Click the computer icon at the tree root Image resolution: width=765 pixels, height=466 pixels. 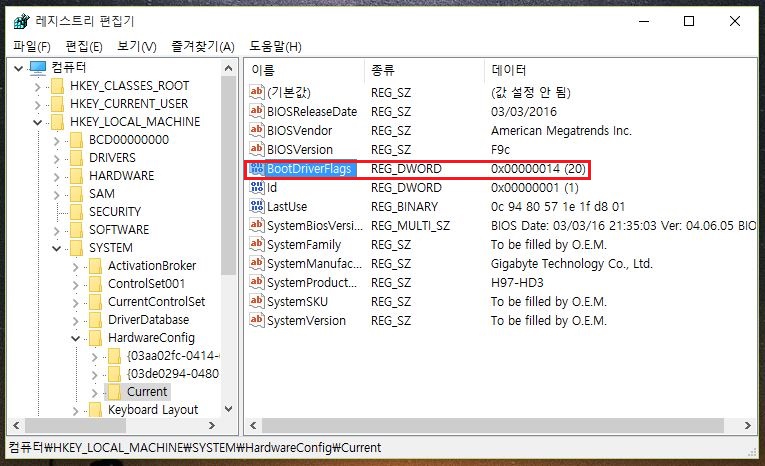tap(38, 67)
